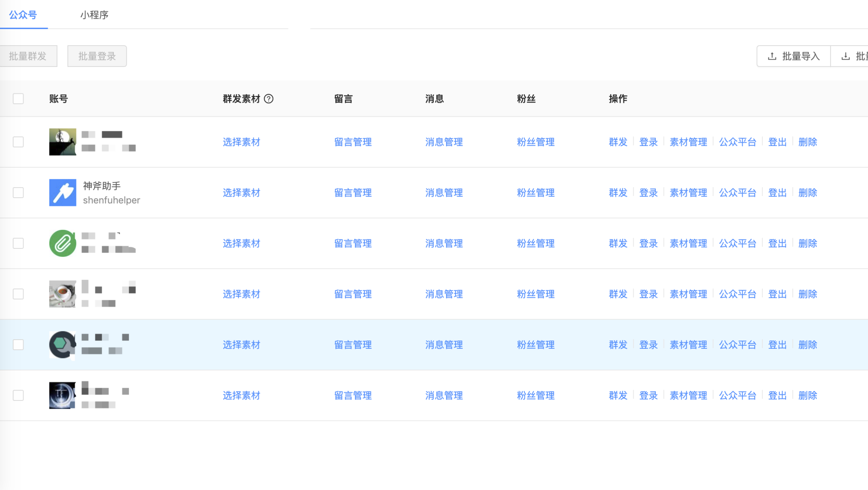Click the moonlit scene avatar in first row
This screenshot has height=490, width=868.
point(62,142)
